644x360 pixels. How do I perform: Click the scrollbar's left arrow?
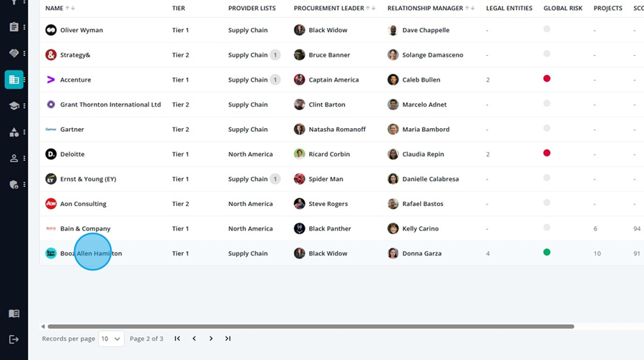pyautogui.click(x=43, y=326)
